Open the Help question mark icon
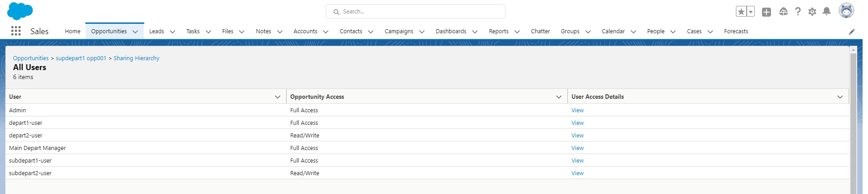The image size is (868, 194). [797, 12]
